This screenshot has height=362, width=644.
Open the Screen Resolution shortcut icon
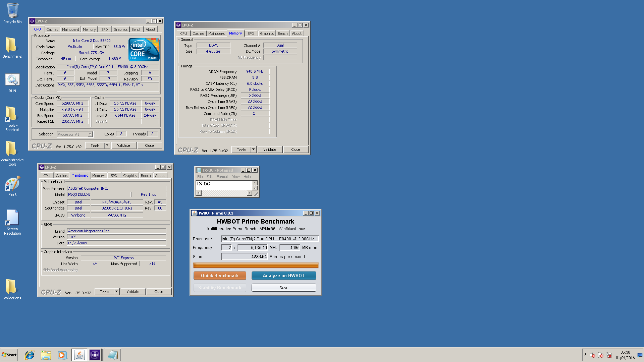coord(12,223)
